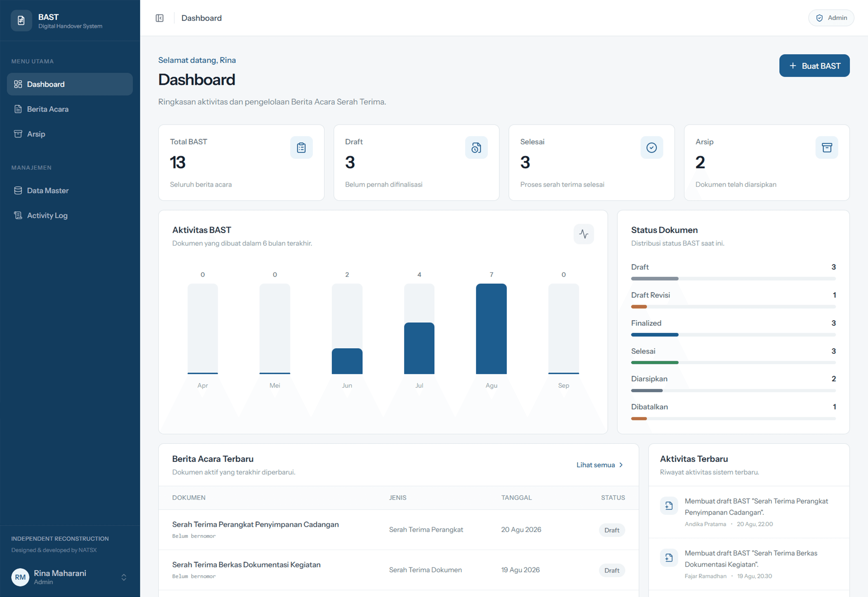Click the STATUS column header
This screenshot has height=597, width=868.
pyautogui.click(x=613, y=497)
